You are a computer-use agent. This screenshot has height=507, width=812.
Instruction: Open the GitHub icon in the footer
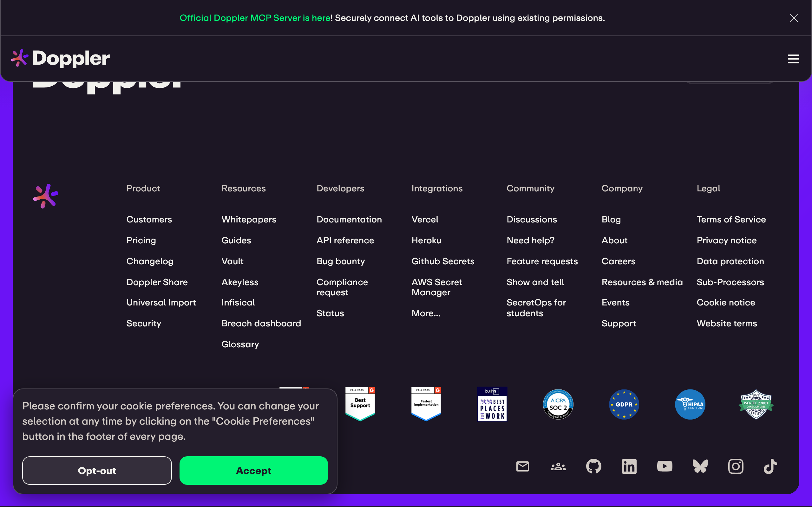[x=593, y=466]
